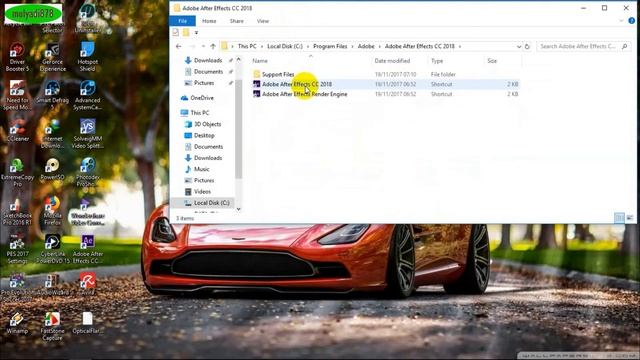Viewport: 640px width, 360px height.
Task: Go back with the Back arrow
Action: (178, 47)
